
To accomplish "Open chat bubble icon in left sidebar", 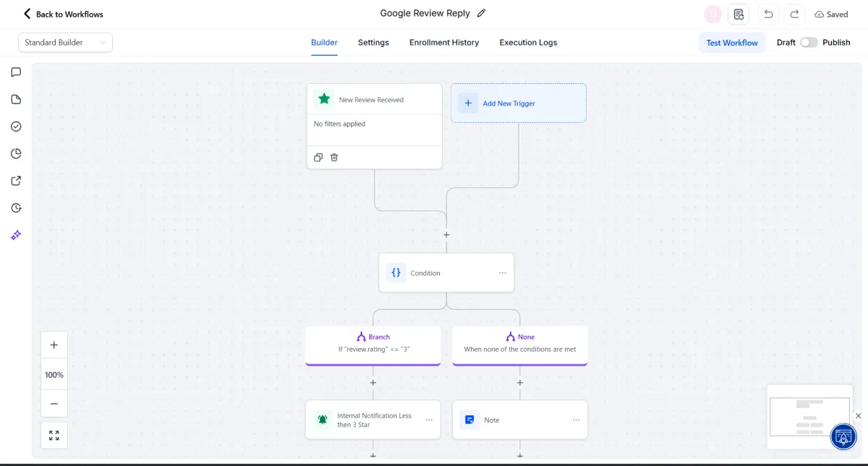I will coord(16,72).
